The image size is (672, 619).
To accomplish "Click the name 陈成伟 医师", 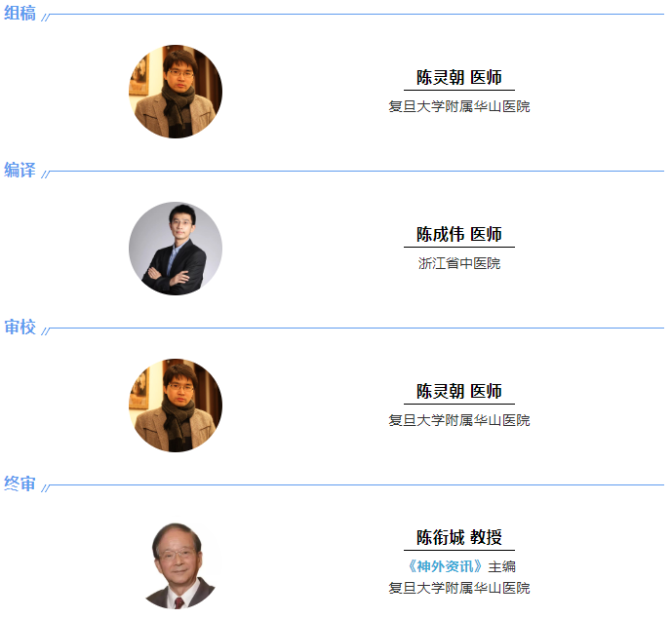I will 459,234.
